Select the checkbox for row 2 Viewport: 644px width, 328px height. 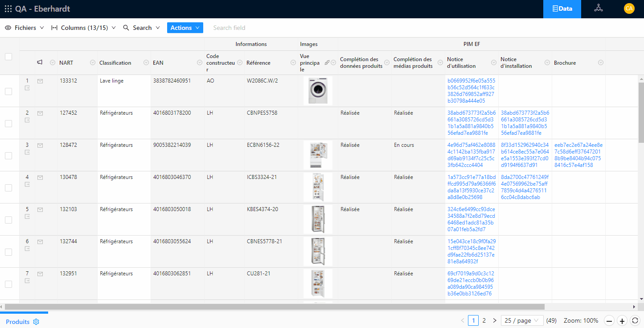[x=8, y=124]
